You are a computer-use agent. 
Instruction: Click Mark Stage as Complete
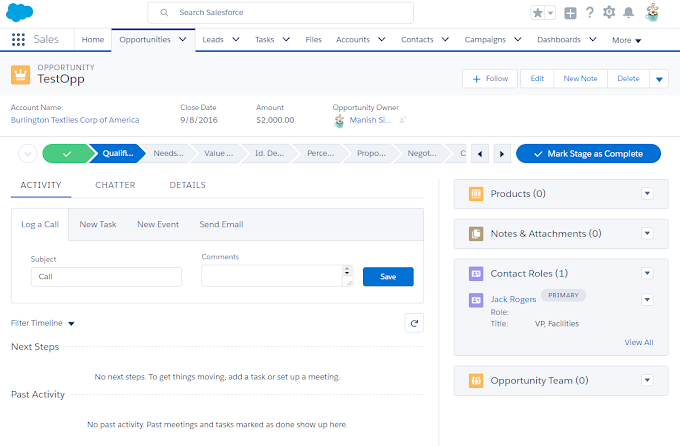(x=588, y=154)
